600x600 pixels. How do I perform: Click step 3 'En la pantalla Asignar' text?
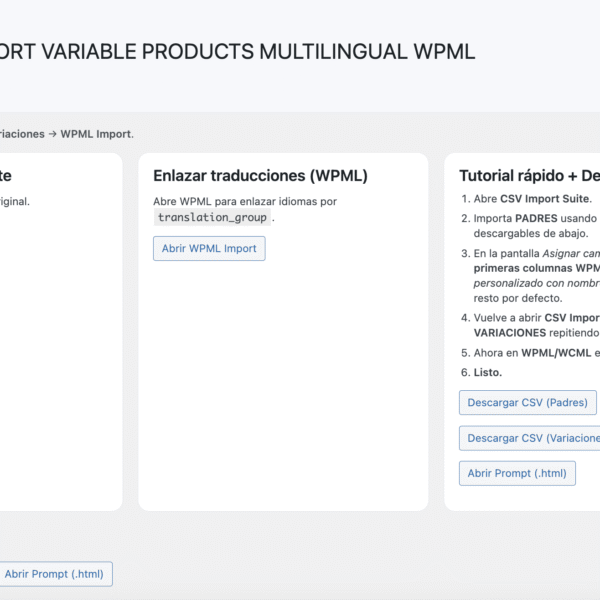point(537,253)
